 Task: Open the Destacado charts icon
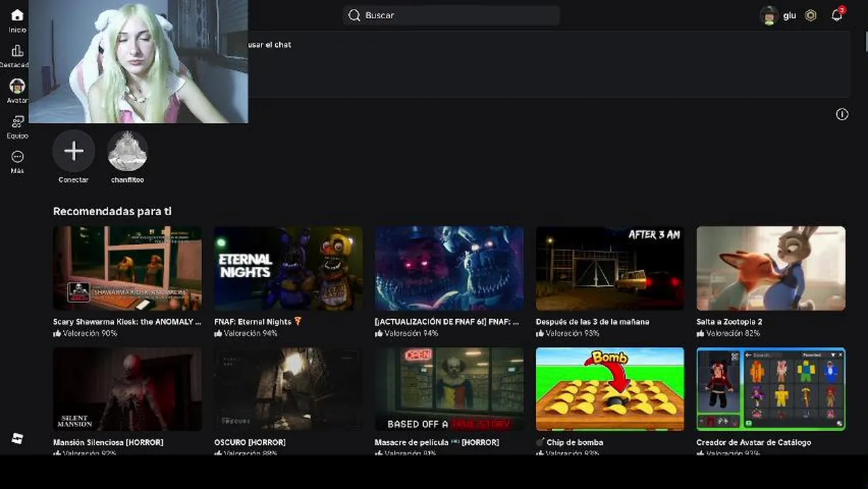17,51
